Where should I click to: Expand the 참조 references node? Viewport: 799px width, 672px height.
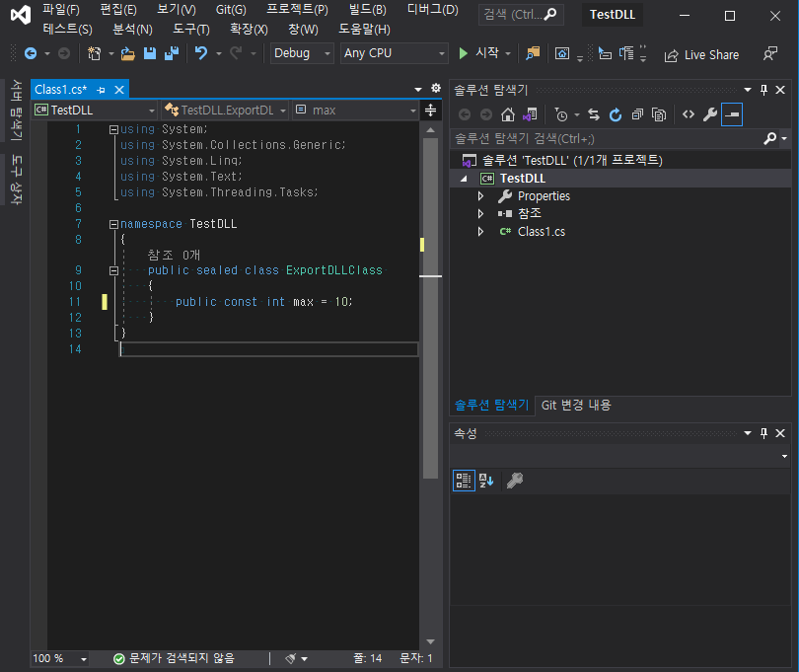pyautogui.click(x=480, y=213)
